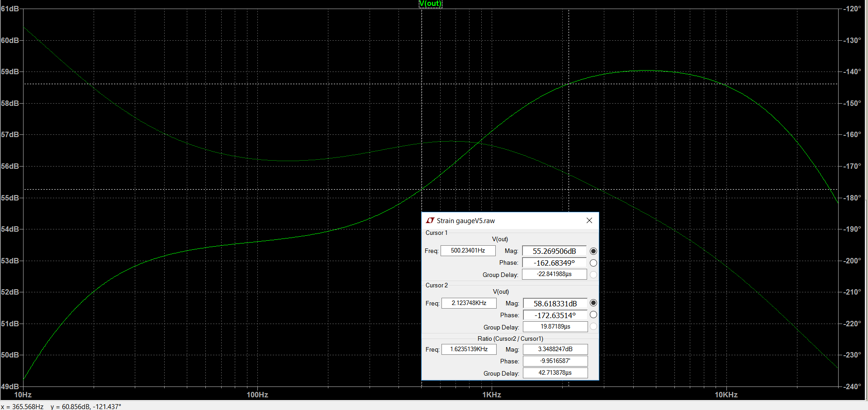868x410 pixels.
Task: Click Cursor 2 Group Delay field 19.87189µs
Action: (555, 327)
